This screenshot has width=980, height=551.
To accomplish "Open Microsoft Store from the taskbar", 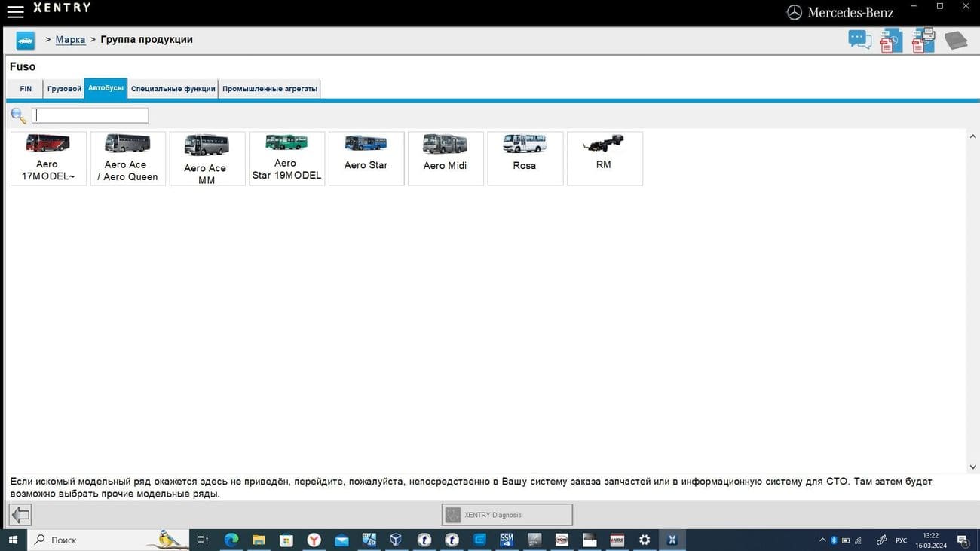I will (x=286, y=540).
